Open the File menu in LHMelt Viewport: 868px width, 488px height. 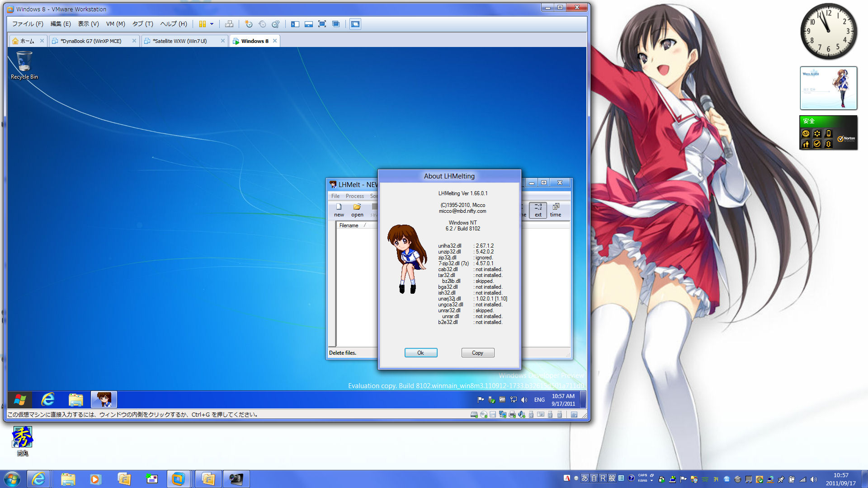click(x=335, y=196)
